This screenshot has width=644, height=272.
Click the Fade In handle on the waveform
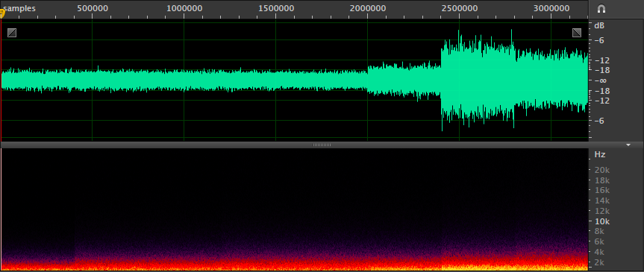point(12,33)
